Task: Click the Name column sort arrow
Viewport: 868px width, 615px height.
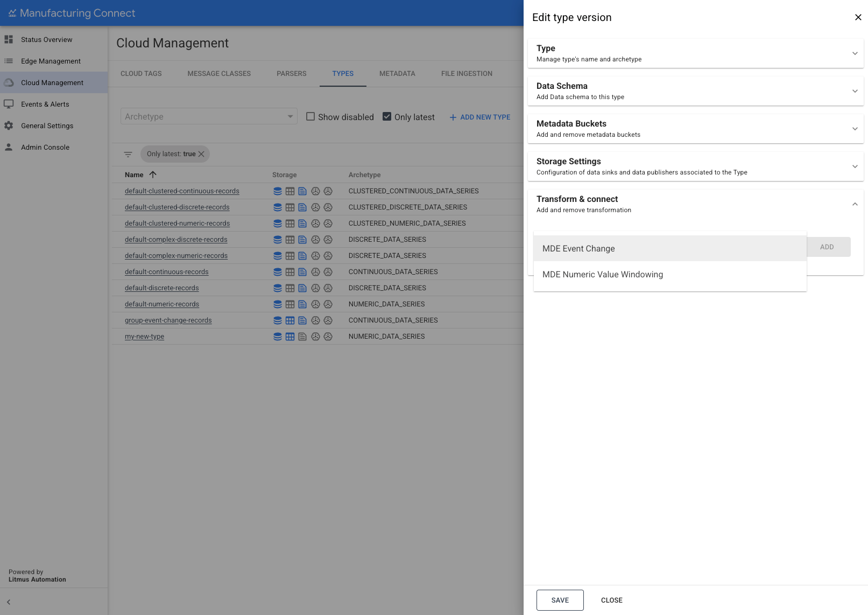Action: click(153, 174)
